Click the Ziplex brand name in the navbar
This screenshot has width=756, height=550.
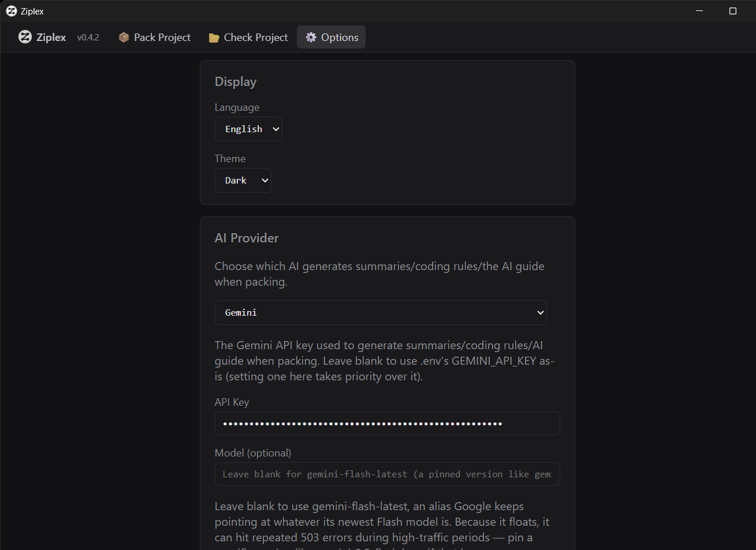pyautogui.click(x=51, y=38)
